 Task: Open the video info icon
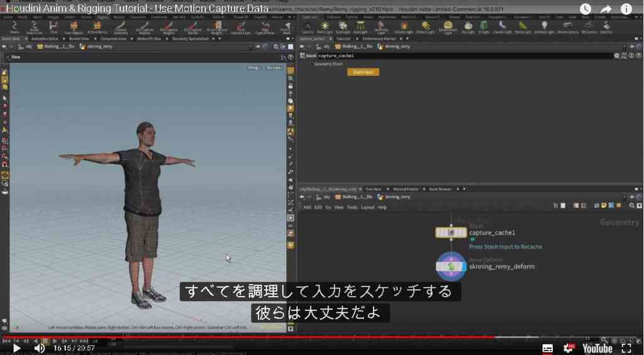click(626, 9)
